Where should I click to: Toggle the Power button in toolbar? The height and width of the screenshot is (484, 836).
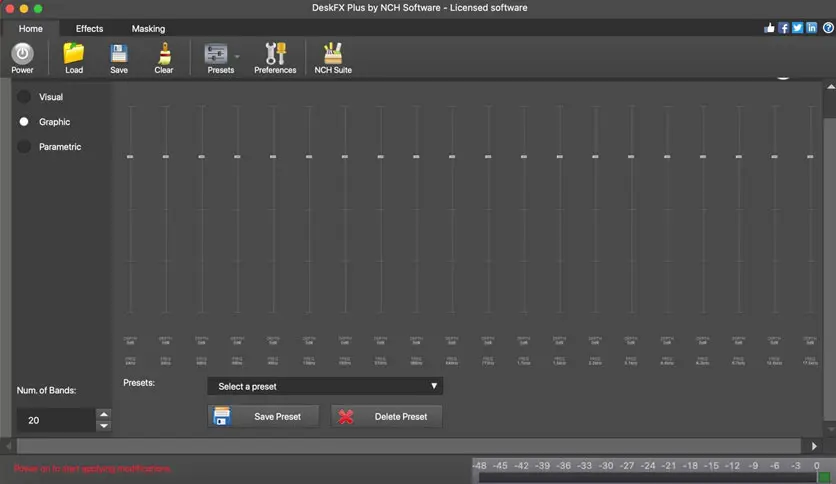(x=22, y=58)
